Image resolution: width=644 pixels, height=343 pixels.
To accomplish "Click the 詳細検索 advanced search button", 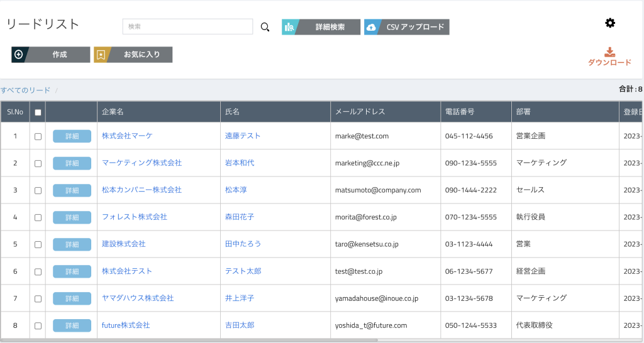I will tap(321, 27).
